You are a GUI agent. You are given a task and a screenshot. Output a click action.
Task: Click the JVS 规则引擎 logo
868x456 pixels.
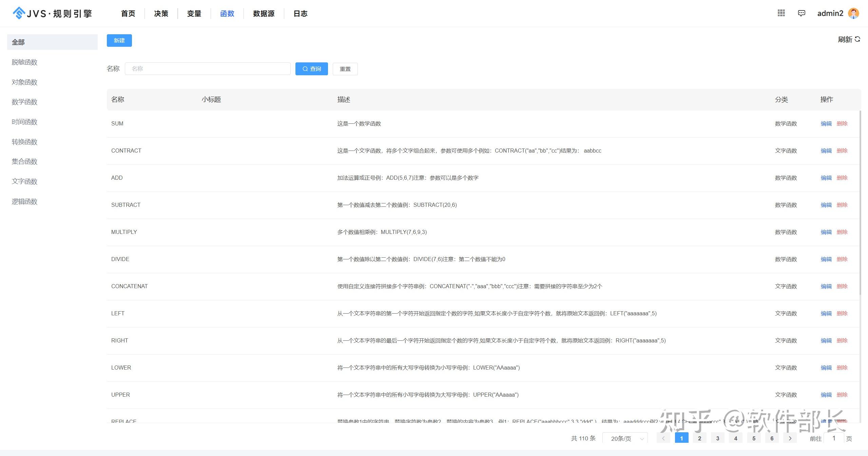point(52,13)
